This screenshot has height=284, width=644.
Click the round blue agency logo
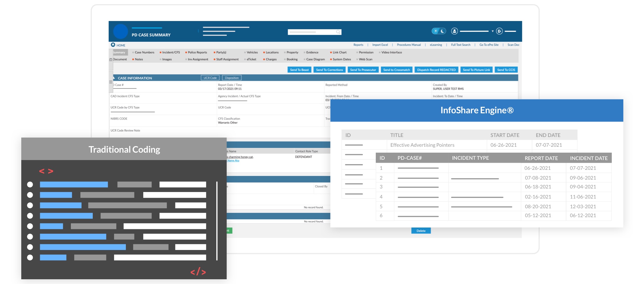point(121,31)
